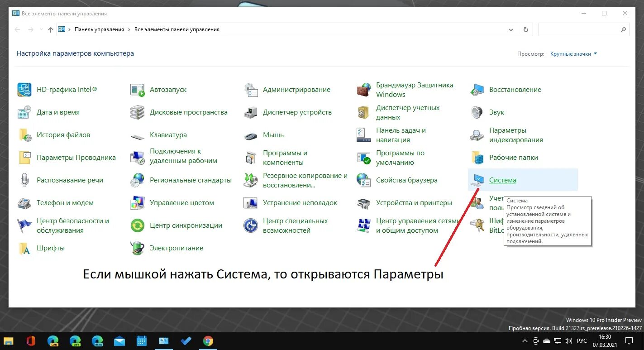
Task: Open Программы по умолчанию icon
Action: click(364, 158)
